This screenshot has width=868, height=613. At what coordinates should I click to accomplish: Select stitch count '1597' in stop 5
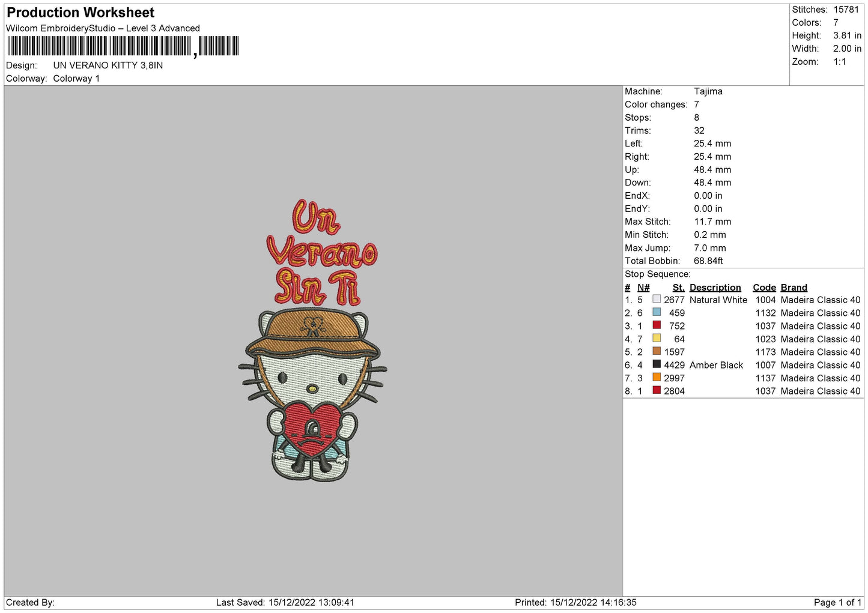pos(674,352)
